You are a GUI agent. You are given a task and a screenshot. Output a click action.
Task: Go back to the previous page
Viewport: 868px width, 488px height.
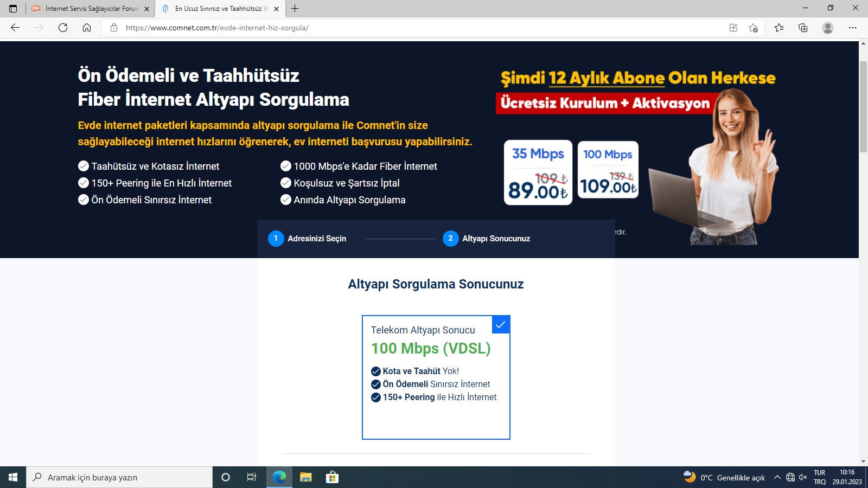point(15,28)
